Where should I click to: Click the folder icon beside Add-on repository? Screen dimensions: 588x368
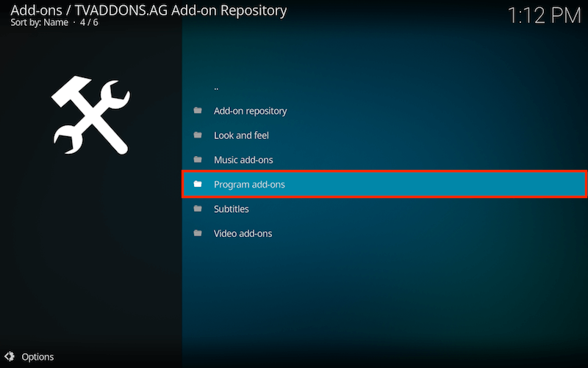coord(198,110)
